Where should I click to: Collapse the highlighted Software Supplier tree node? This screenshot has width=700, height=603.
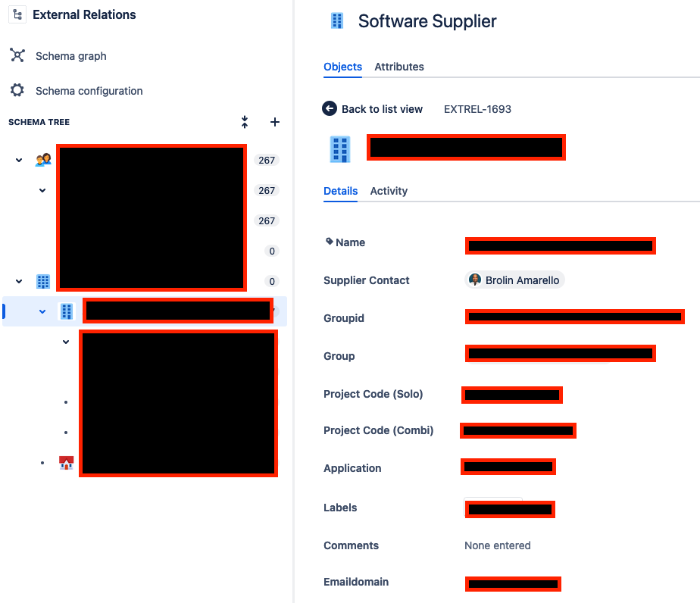(x=42, y=311)
